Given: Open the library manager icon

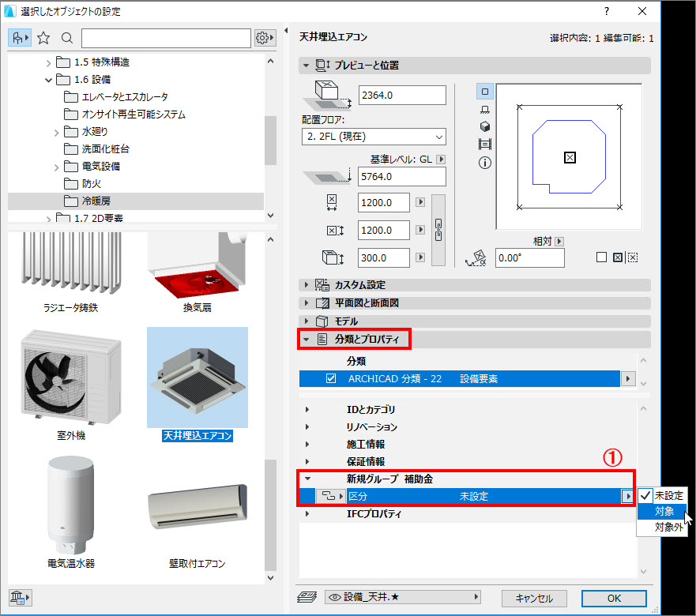Looking at the screenshot, I should [20, 597].
